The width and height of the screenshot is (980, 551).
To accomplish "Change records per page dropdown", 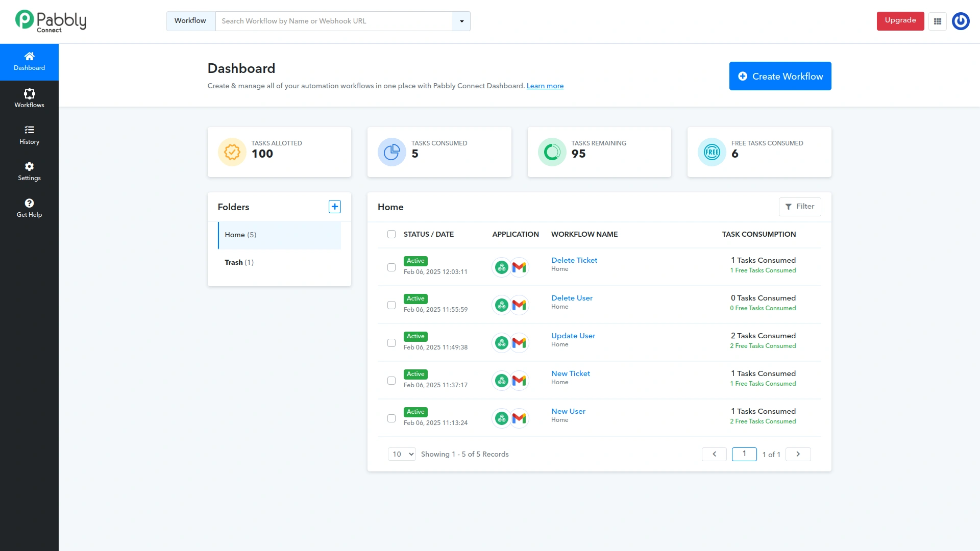I will [x=401, y=454].
